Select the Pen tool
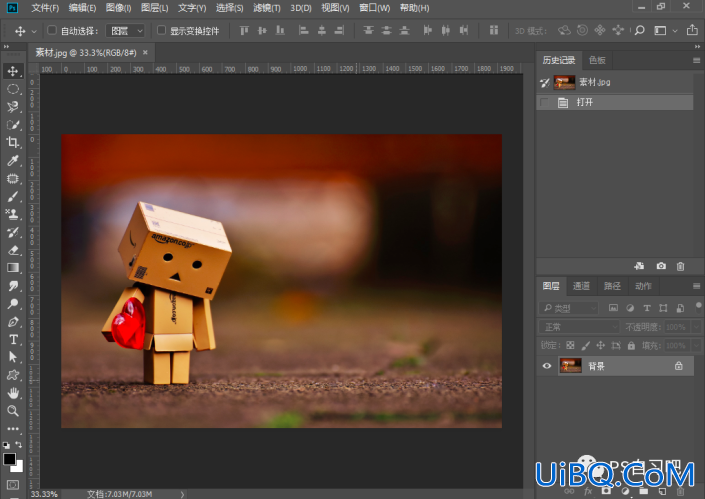 [x=13, y=321]
